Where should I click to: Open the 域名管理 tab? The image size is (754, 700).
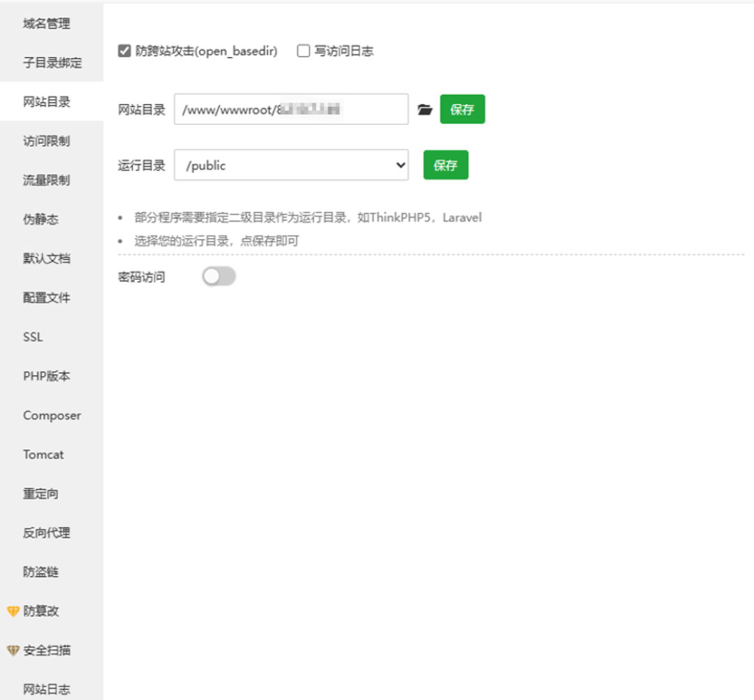[47, 24]
